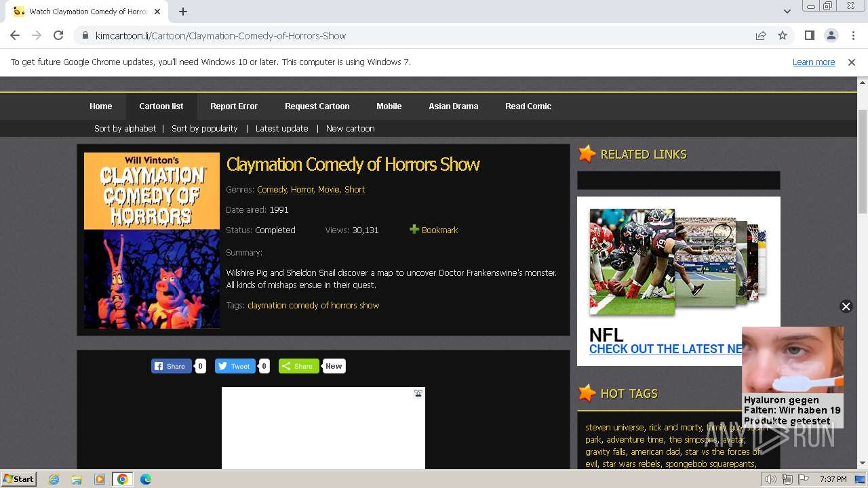
Task: Open NFL check out latest news ad
Action: tap(665, 349)
